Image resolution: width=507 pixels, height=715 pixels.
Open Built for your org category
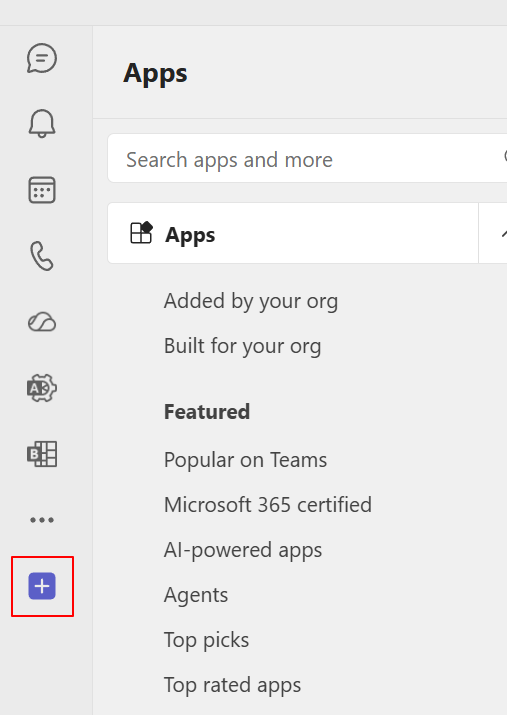pyautogui.click(x=243, y=346)
